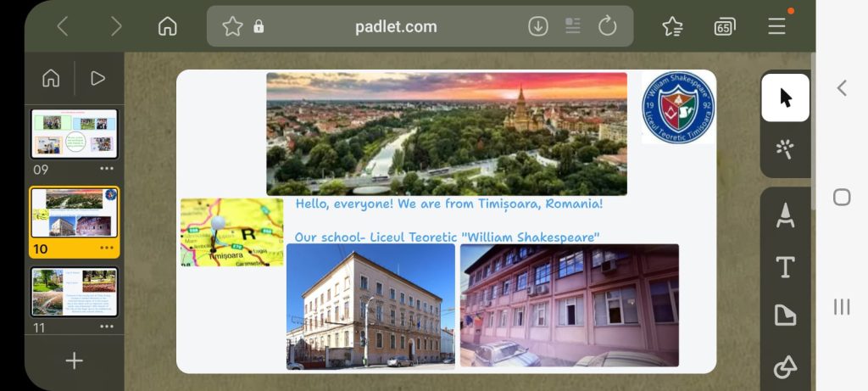Pick the sticky note tool

[x=785, y=316]
